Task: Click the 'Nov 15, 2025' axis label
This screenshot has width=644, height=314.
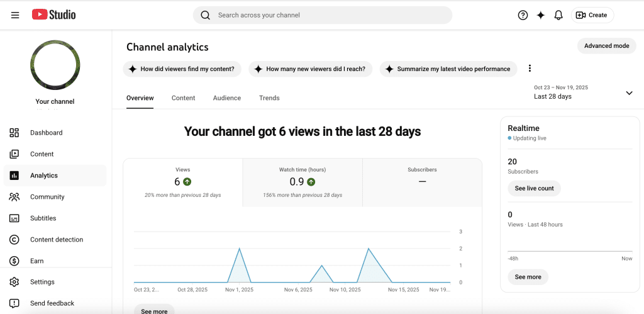Action: (x=404, y=289)
